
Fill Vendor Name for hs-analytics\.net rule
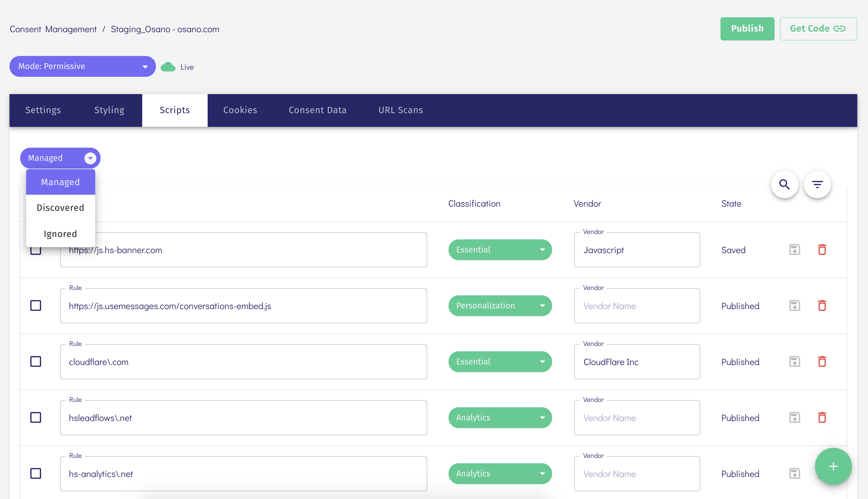[x=637, y=473]
